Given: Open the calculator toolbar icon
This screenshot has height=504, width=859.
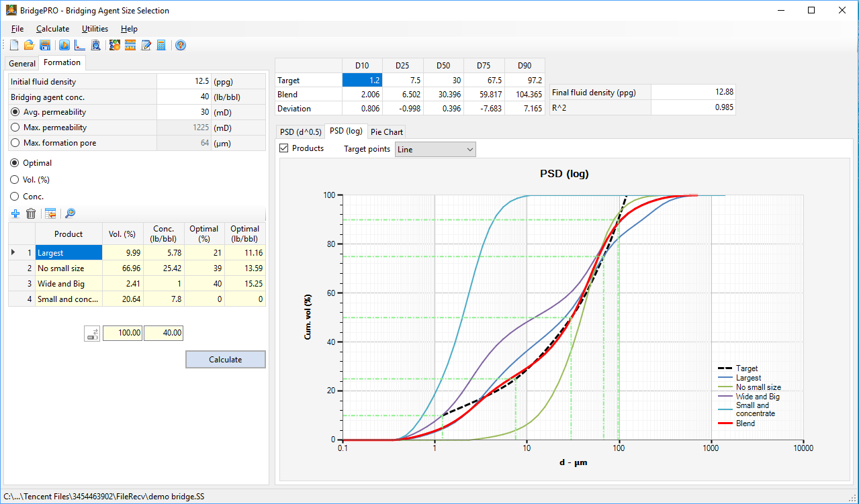Looking at the screenshot, I should click(x=161, y=46).
